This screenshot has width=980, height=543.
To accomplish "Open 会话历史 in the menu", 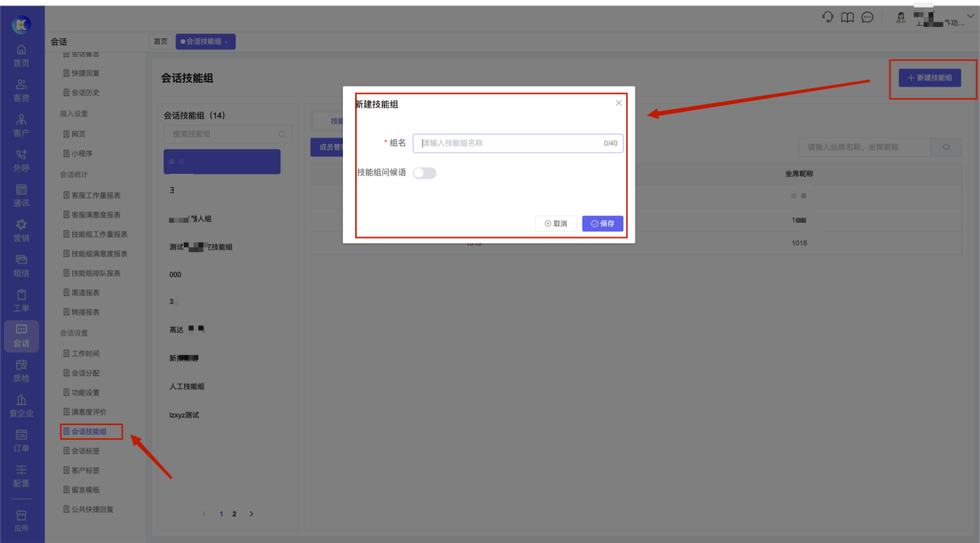I will coord(81,93).
